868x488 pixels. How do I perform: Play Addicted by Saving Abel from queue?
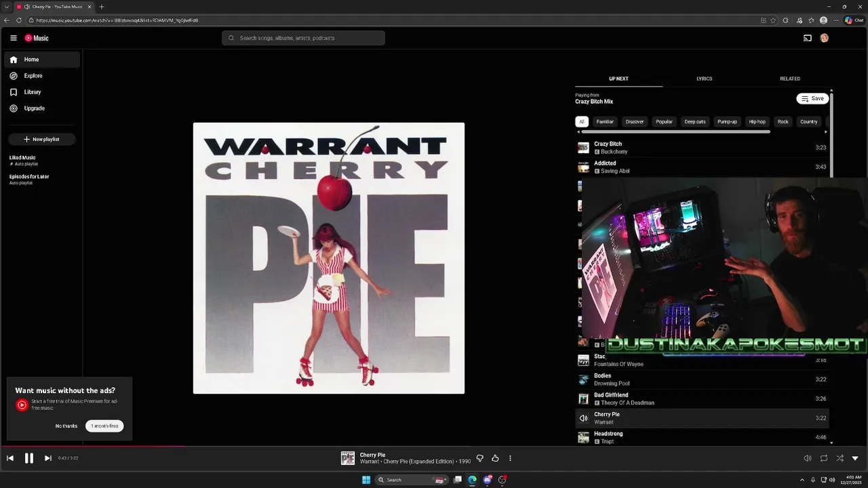tap(702, 167)
